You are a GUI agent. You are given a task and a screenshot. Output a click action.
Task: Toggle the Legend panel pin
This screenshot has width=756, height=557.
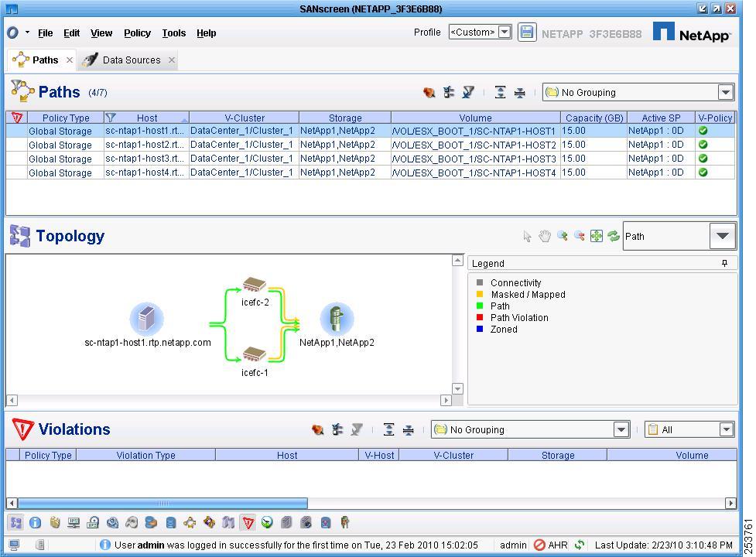(x=724, y=263)
